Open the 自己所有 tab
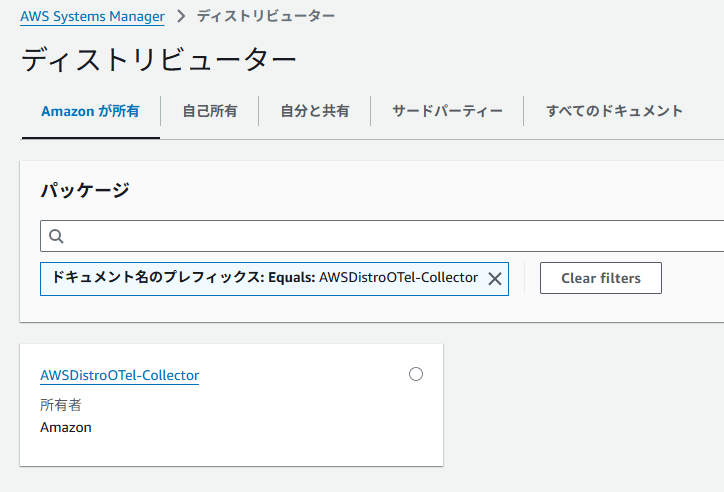 tap(210, 111)
